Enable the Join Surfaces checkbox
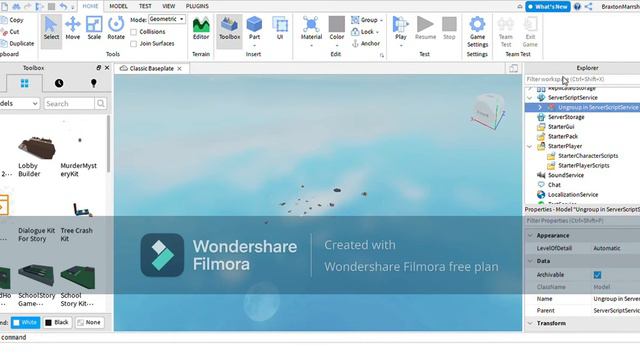 [x=133, y=44]
